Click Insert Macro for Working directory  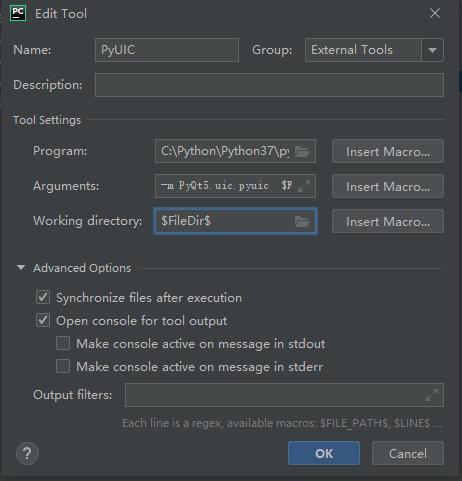[388, 221]
